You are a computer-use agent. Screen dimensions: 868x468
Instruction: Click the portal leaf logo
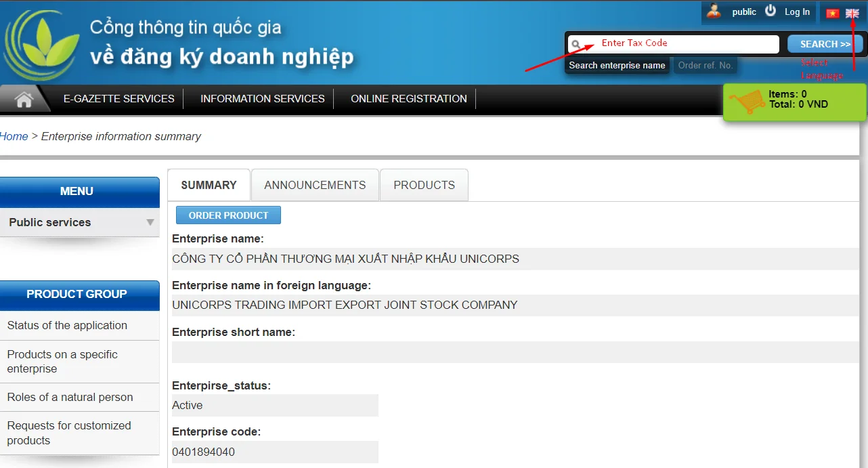(x=42, y=45)
